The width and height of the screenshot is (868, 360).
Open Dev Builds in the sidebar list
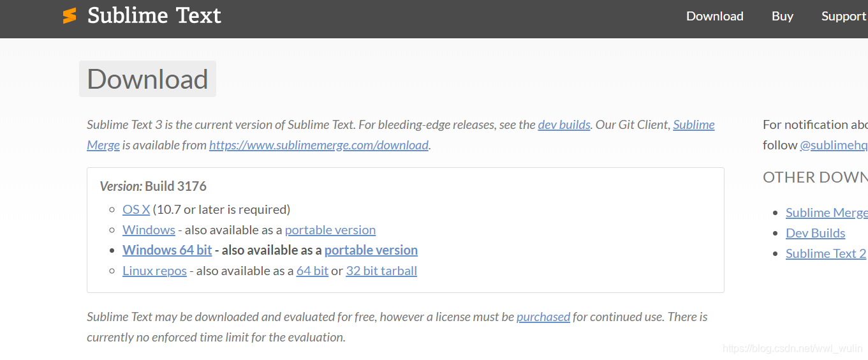816,233
